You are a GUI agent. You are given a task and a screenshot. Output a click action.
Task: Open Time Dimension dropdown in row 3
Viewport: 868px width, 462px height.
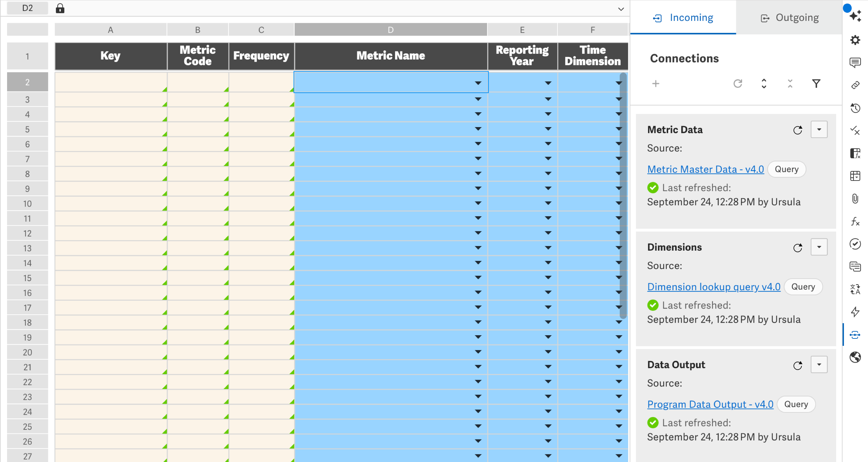[x=619, y=99]
